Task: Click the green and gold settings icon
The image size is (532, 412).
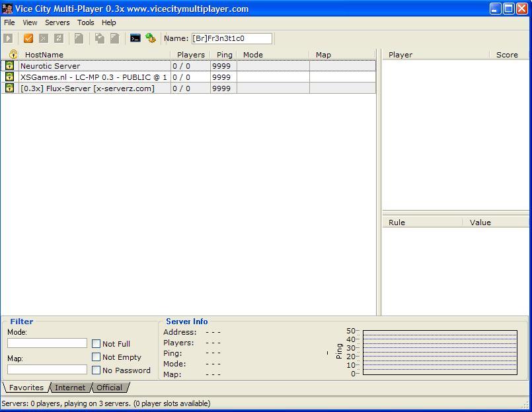Action: tap(151, 38)
